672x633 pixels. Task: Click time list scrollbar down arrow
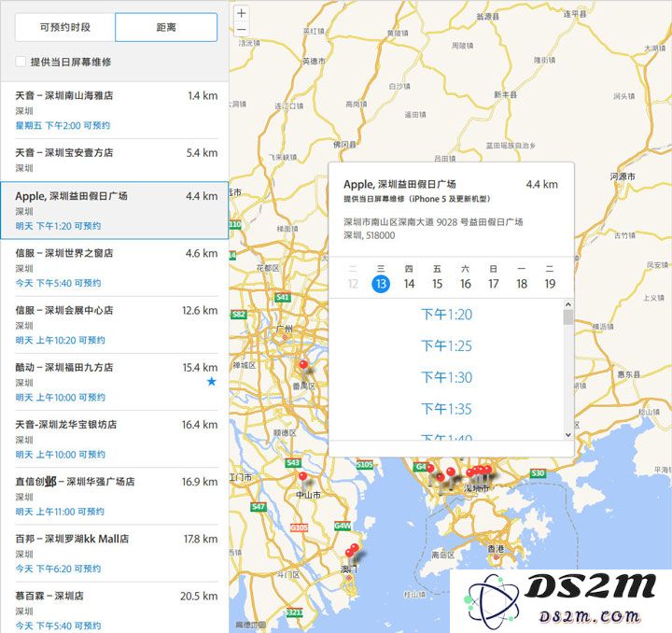[x=568, y=434]
